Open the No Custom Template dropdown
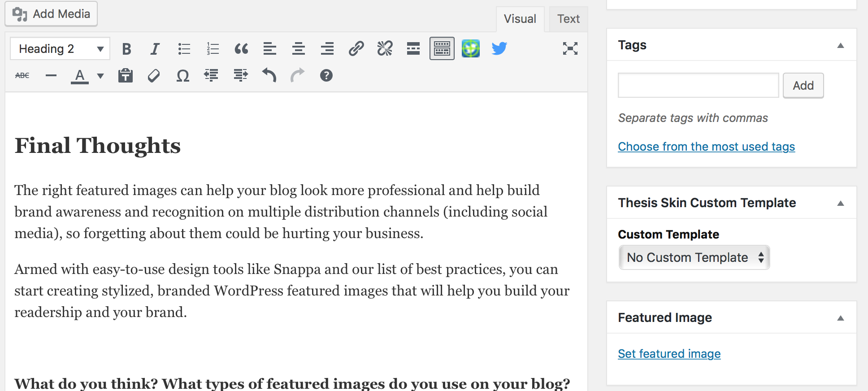The width and height of the screenshot is (868, 391). pos(694,257)
